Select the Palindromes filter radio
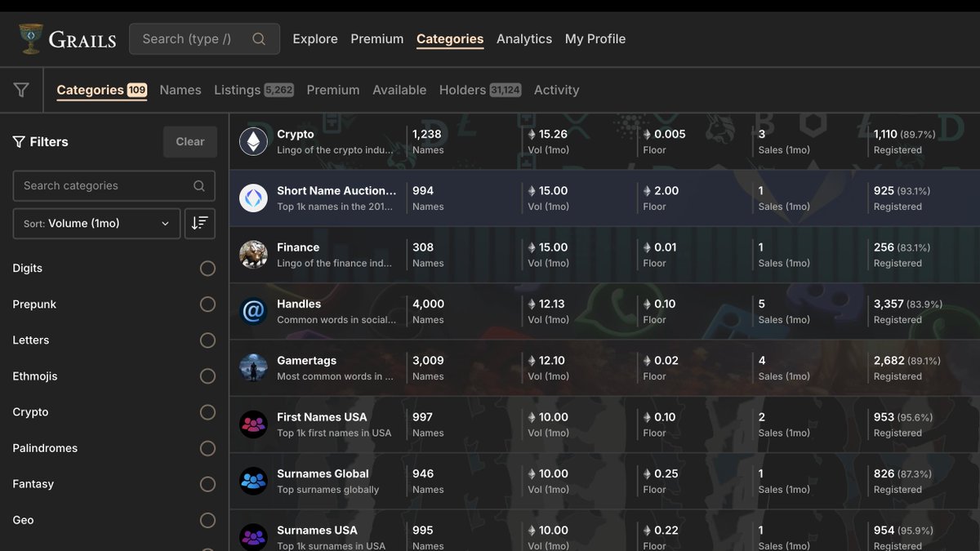Screen dimensions: 980x551 tap(207, 448)
